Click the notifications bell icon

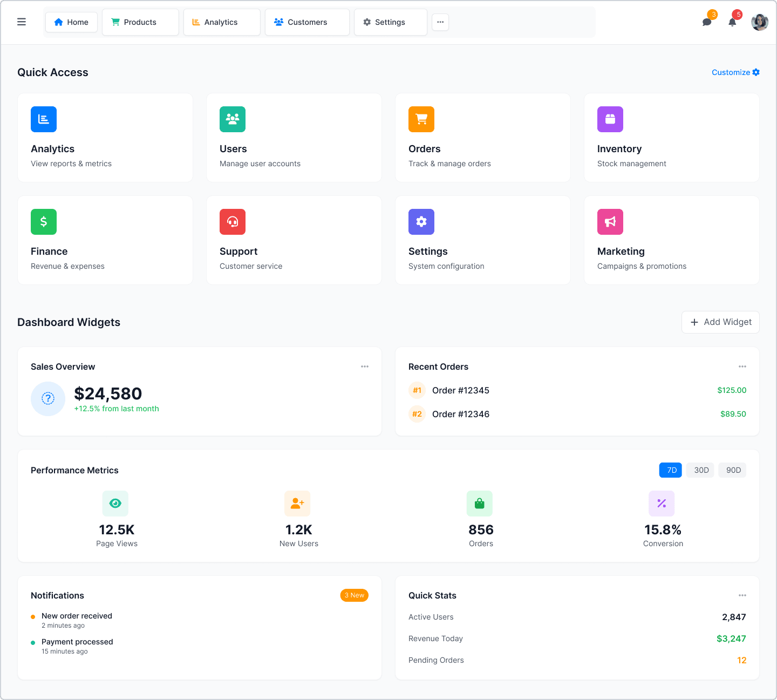click(732, 22)
